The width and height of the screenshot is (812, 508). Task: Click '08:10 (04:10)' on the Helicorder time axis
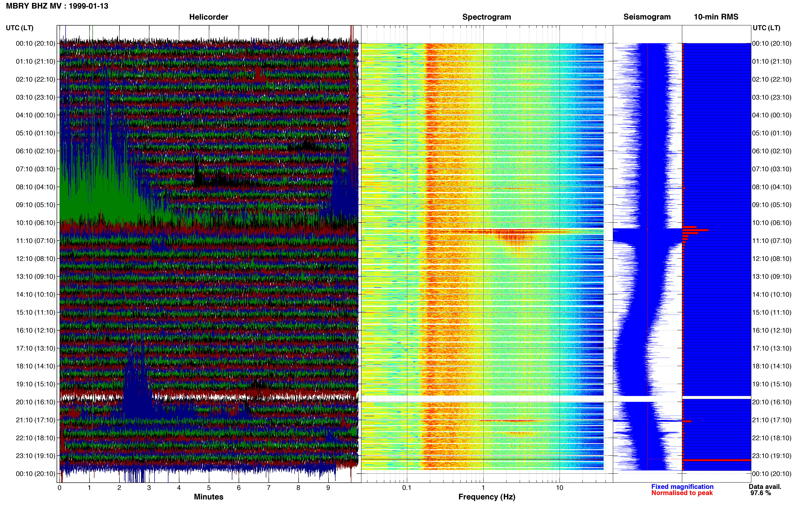(x=36, y=187)
